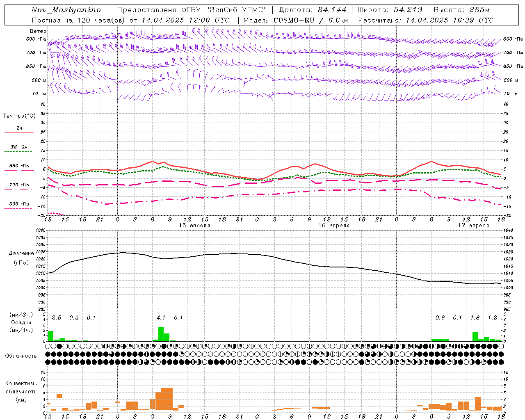This screenshot has width=525, height=420.
Task: Click the Осадки panel label
Action: click(21, 323)
